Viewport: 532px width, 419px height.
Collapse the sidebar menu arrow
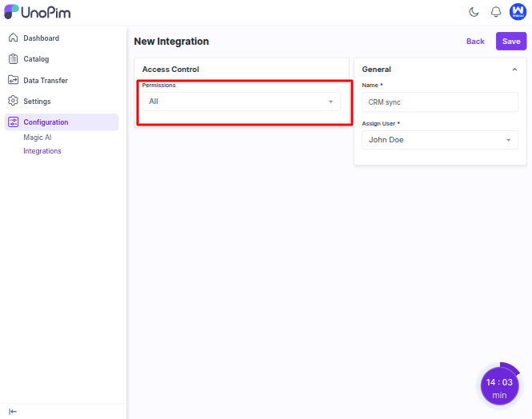pyautogui.click(x=13, y=411)
